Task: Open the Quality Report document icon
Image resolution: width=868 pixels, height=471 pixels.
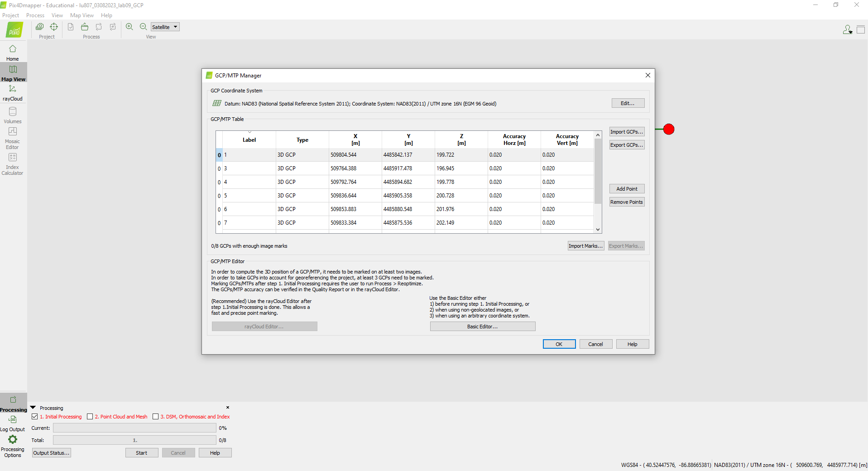Action: coord(71,27)
